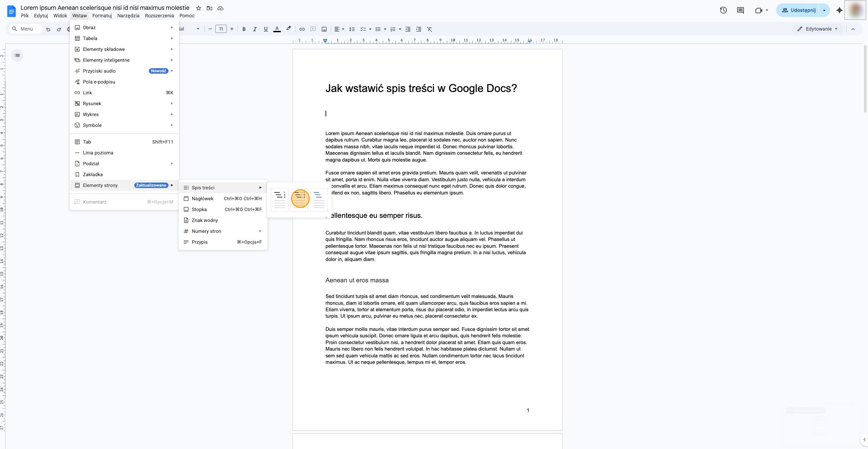Image resolution: width=868 pixels, height=449 pixels.
Task: Click the insert link toolbar icon
Action: tap(302, 29)
